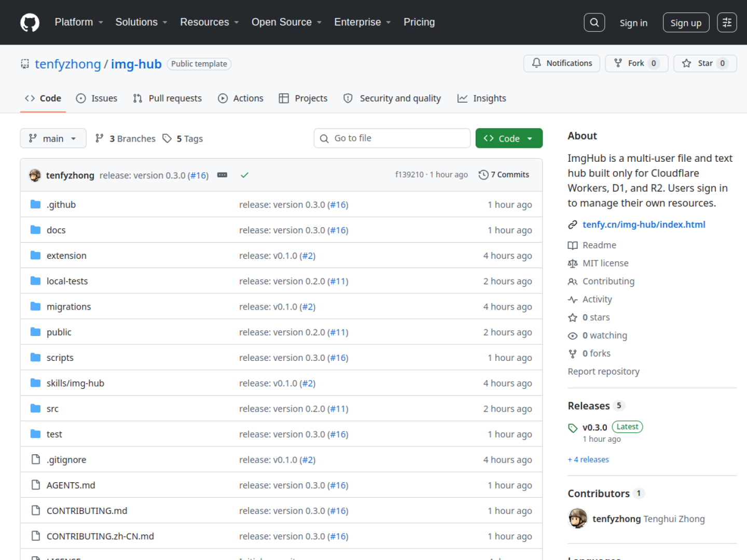Open the img-hub repository name link
Image resolution: width=747 pixels, height=560 pixels.
click(136, 64)
